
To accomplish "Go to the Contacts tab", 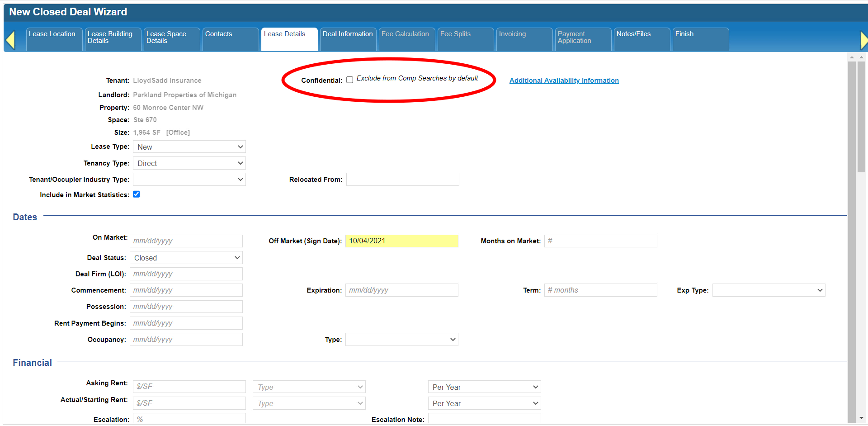I will coord(219,34).
